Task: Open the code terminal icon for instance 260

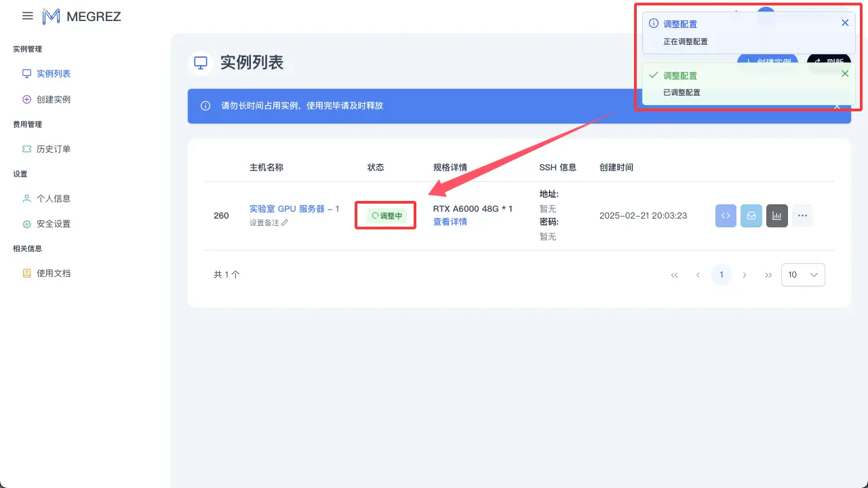Action: pyautogui.click(x=726, y=215)
